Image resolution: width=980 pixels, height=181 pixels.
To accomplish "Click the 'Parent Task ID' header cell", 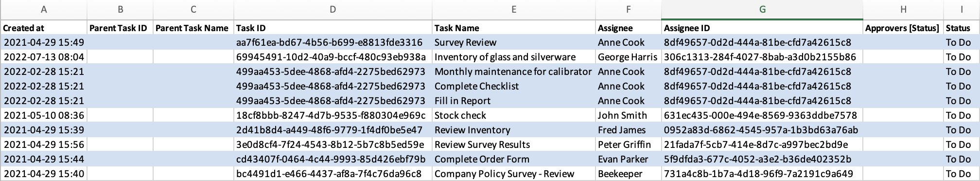I will (120, 28).
